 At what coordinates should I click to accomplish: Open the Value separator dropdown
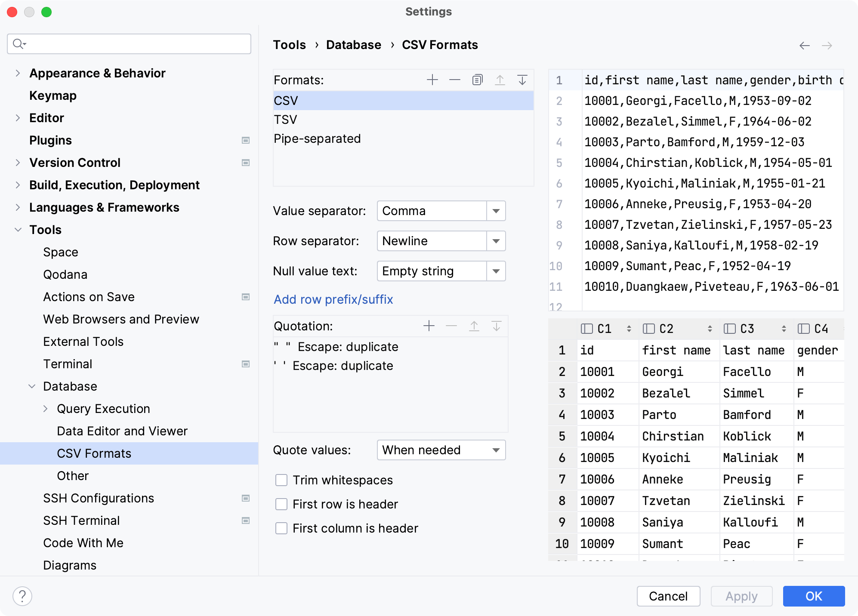(496, 211)
